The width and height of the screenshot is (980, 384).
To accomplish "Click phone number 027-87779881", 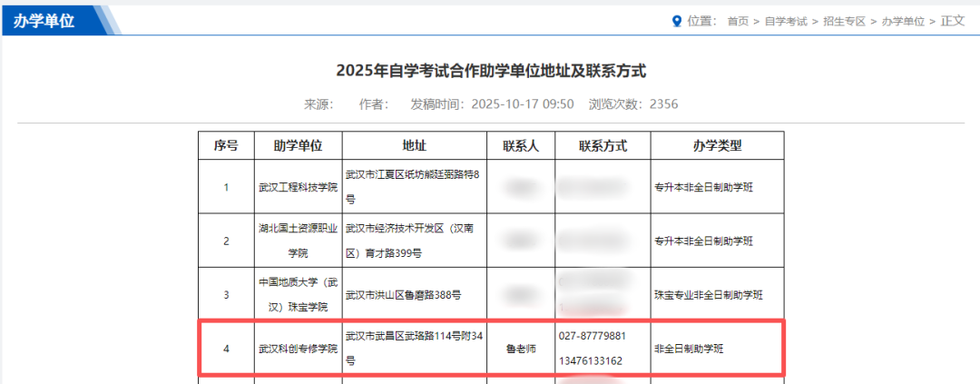I will pos(592,336).
